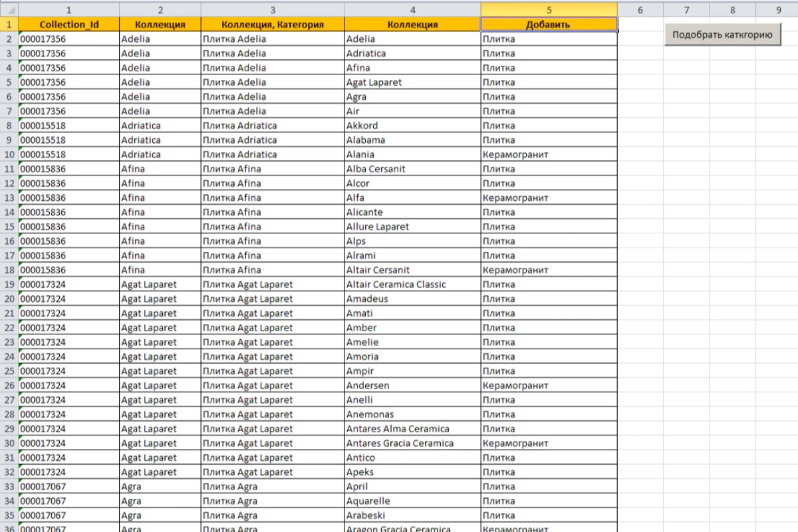Click the 'Aquarelle' cell

[413, 501]
